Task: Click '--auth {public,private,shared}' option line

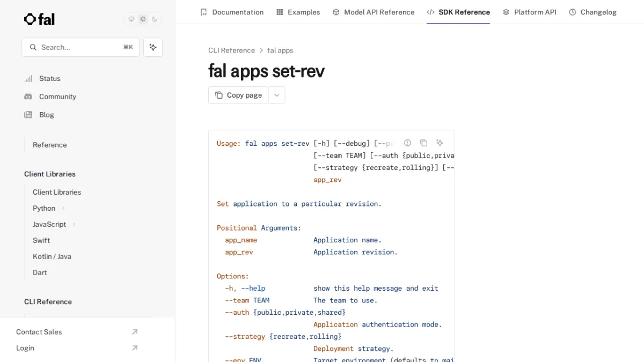Action: (286, 312)
